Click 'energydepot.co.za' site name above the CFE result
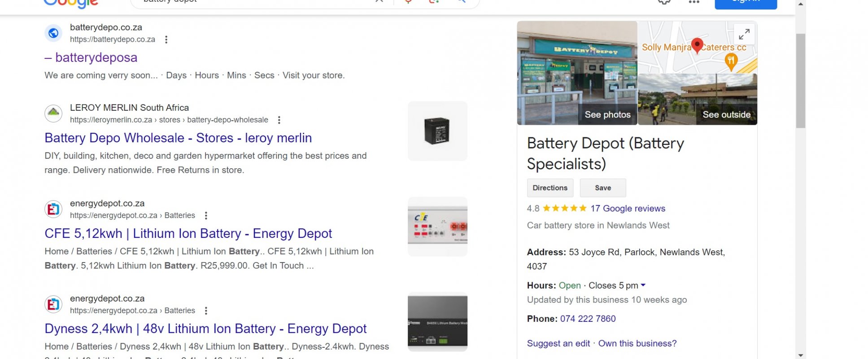This screenshot has width=868, height=359. pos(107,203)
